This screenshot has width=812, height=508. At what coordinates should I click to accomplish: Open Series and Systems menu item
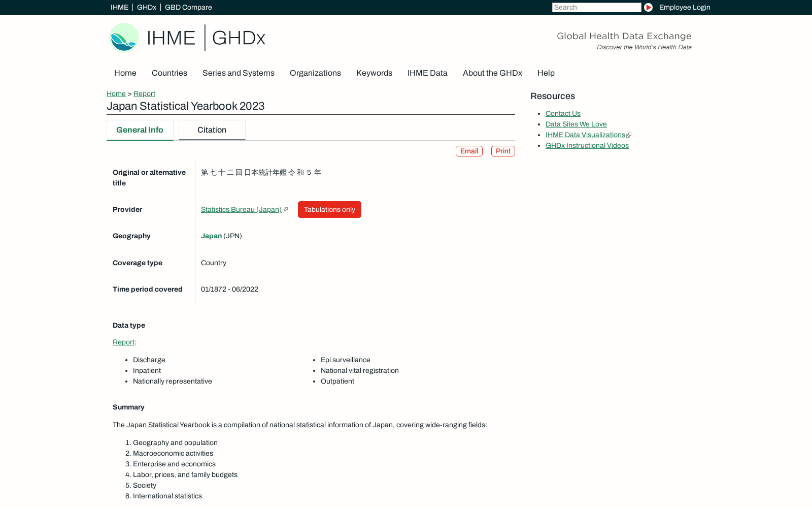[x=239, y=73]
